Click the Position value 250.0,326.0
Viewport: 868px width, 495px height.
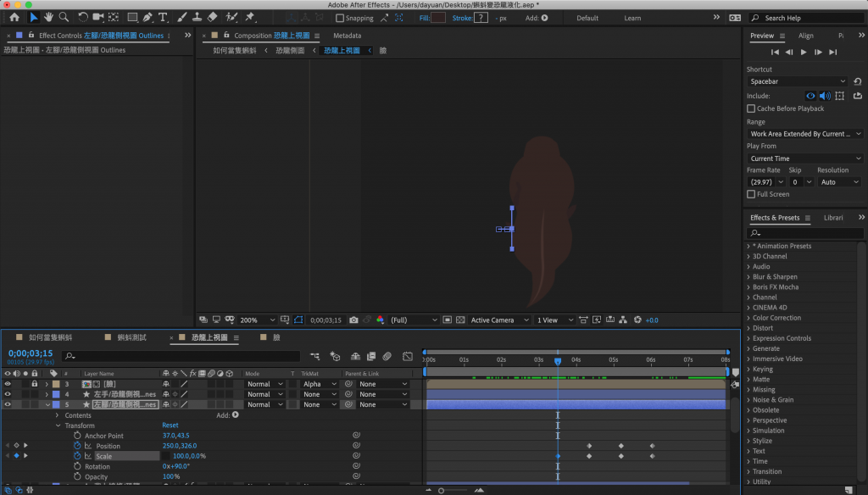click(180, 446)
